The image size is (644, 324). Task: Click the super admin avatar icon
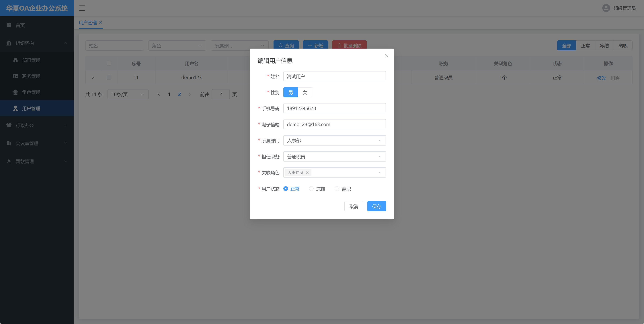pos(606,8)
